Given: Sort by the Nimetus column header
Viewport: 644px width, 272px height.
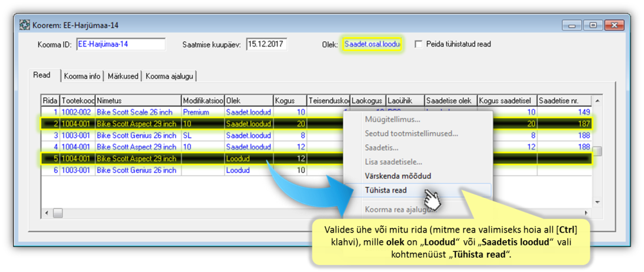Looking at the screenshot, I should [x=138, y=101].
